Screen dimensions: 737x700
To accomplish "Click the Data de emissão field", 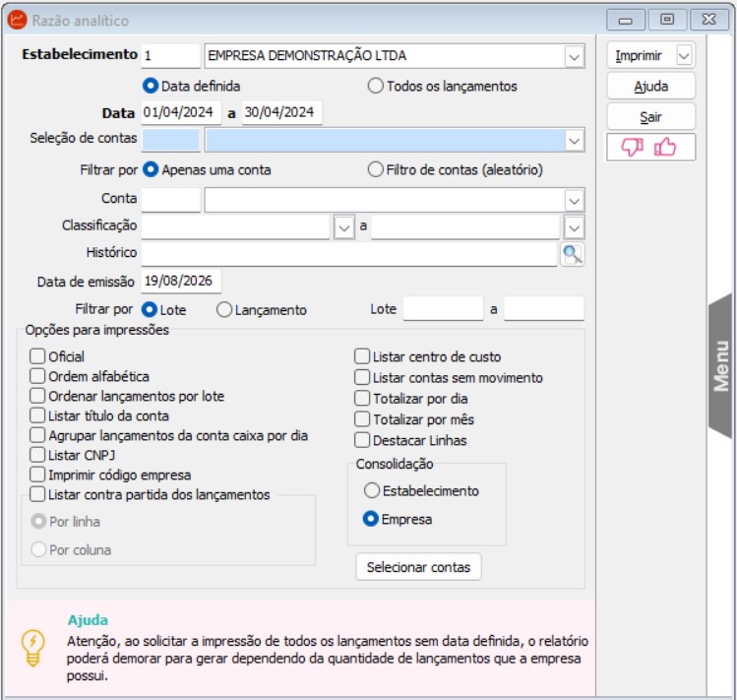I will click(x=181, y=281).
